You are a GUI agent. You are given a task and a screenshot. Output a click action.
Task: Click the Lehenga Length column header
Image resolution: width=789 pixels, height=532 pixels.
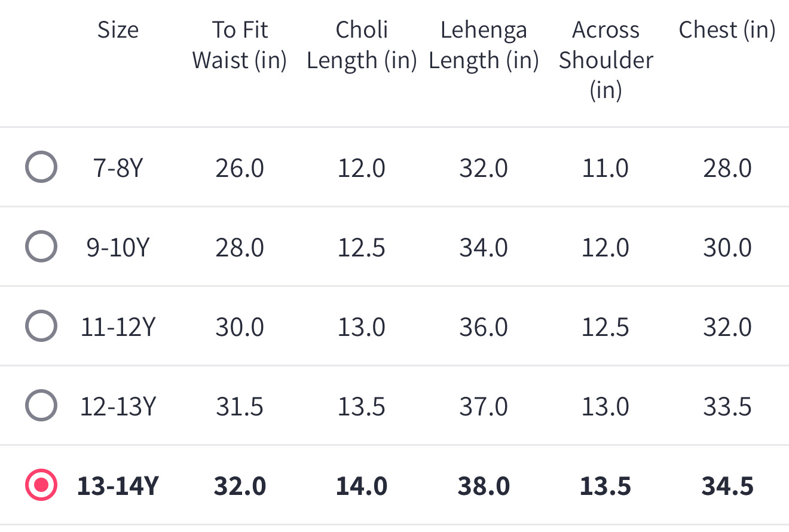tap(484, 45)
